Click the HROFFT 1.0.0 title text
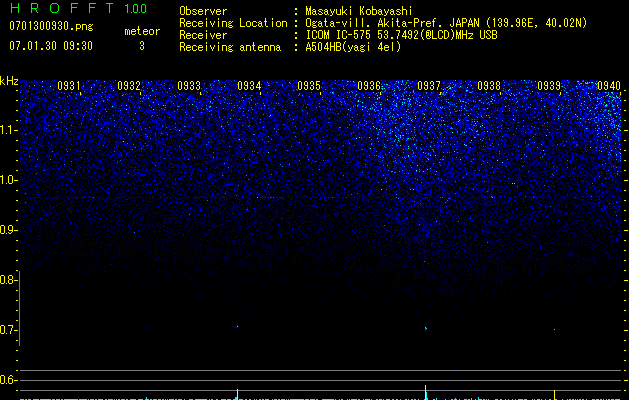 (x=78, y=8)
